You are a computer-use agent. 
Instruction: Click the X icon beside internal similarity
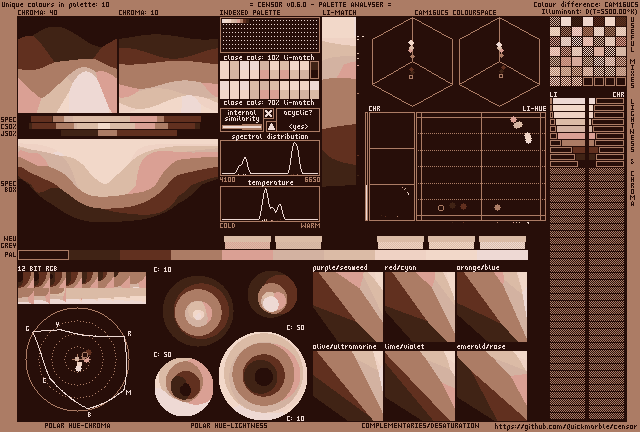tap(269, 114)
